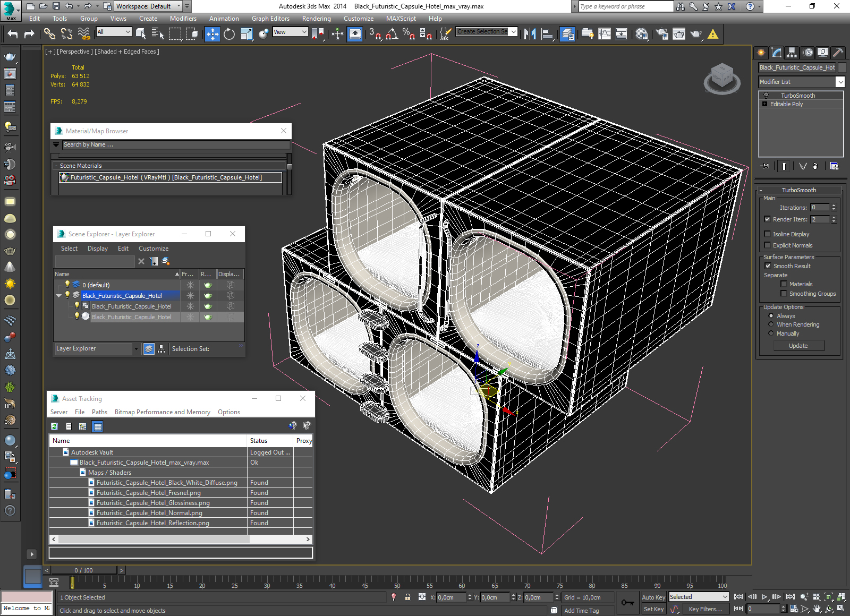Open the Material Editor icon
Image resolution: width=850 pixels, height=616 pixels.
tap(641, 34)
